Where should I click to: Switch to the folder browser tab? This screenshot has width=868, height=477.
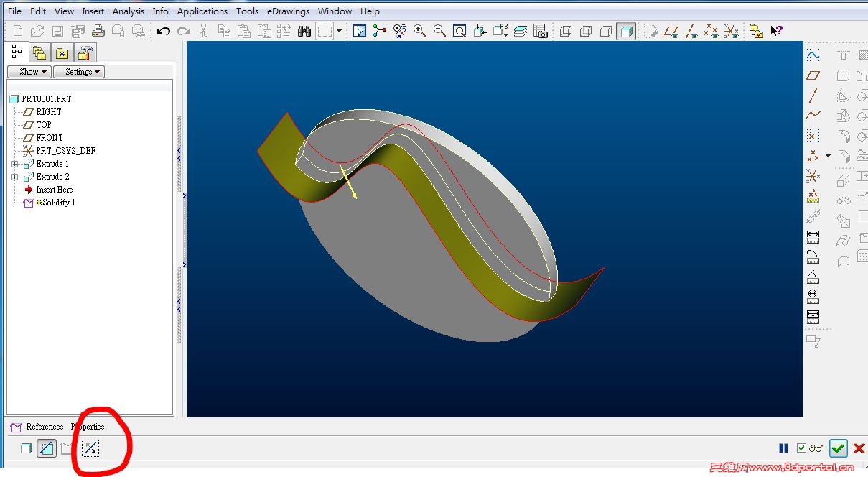coord(39,52)
